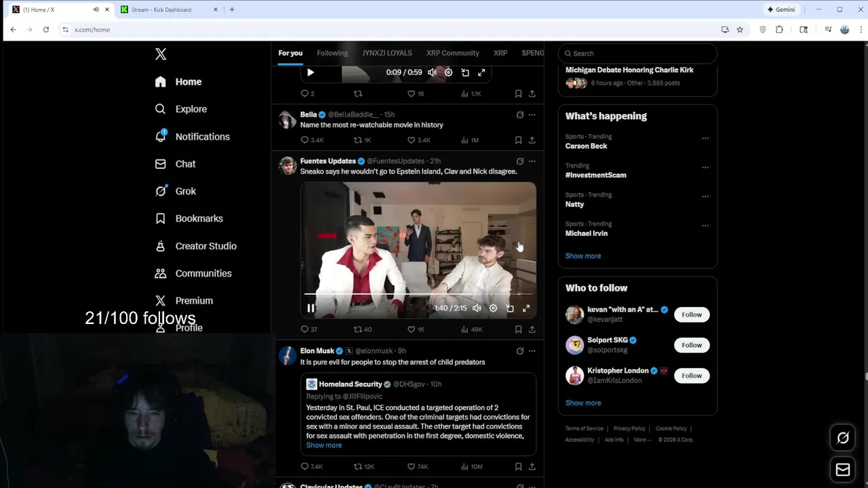The width and height of the screenshot is (868, 488).
Task: Open more options on Bella's post
Action: [x=532, y=115]
